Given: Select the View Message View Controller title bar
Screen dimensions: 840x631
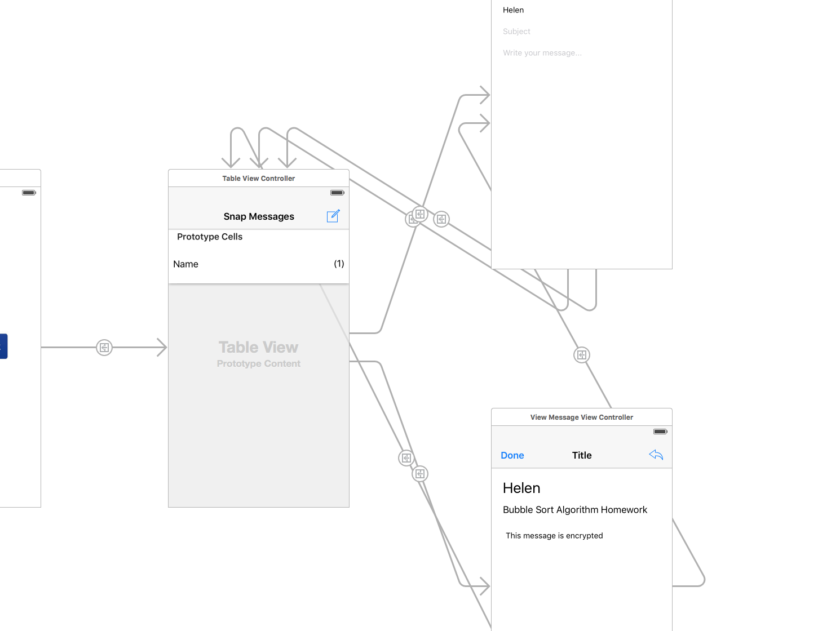Looking at the screenshot, I should tap(582, 417).
